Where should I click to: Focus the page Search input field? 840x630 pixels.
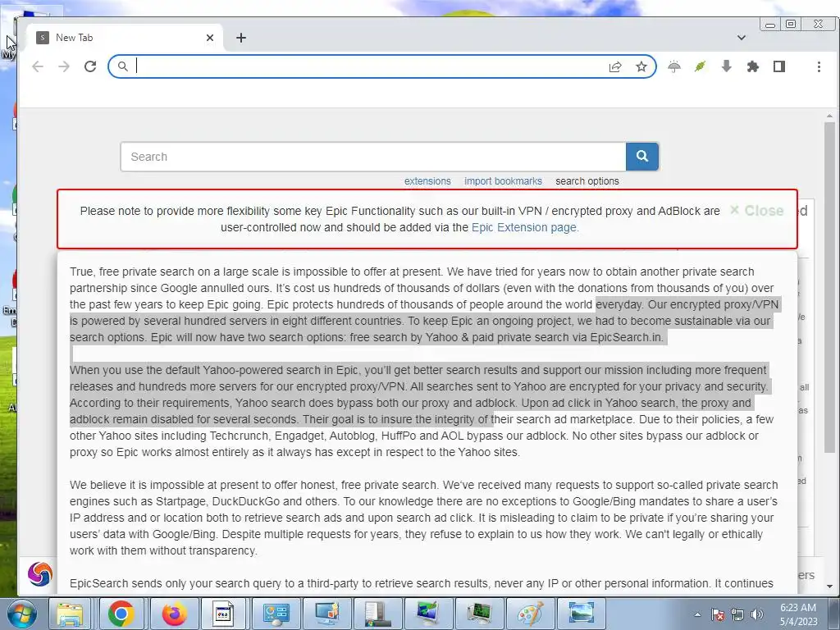(373, 157)
